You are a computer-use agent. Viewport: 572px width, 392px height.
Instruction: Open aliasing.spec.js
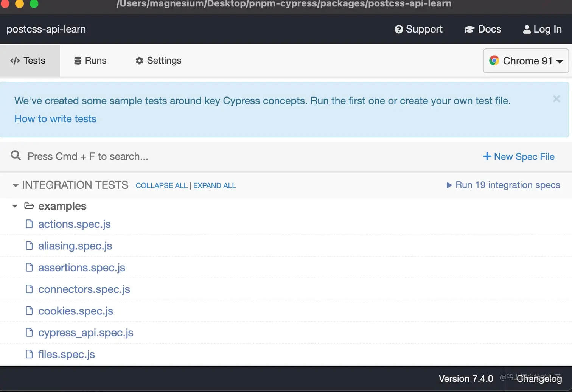click(75, 246)
